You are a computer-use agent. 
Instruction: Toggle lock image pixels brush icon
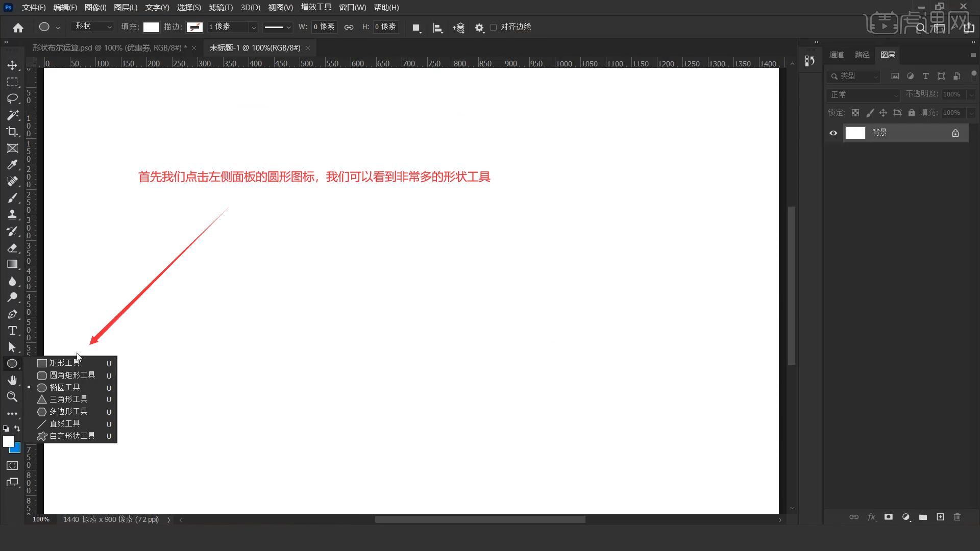(x=870, y=113)
